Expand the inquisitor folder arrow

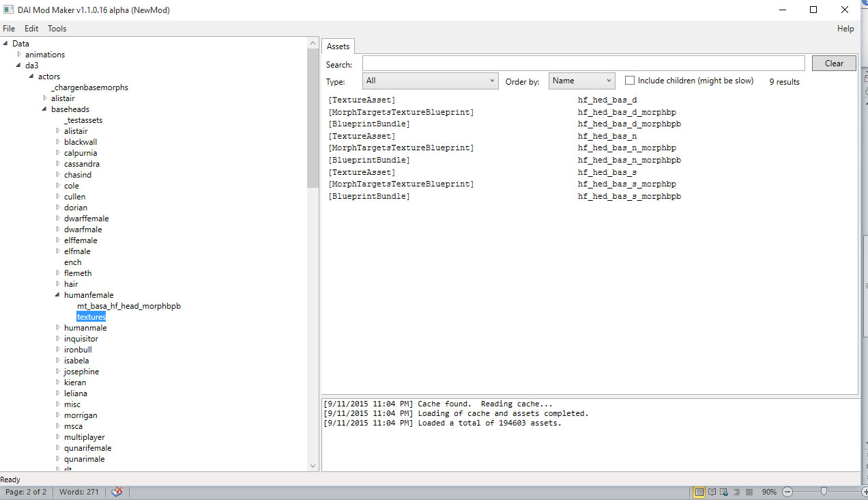click(x=58, y=339)
